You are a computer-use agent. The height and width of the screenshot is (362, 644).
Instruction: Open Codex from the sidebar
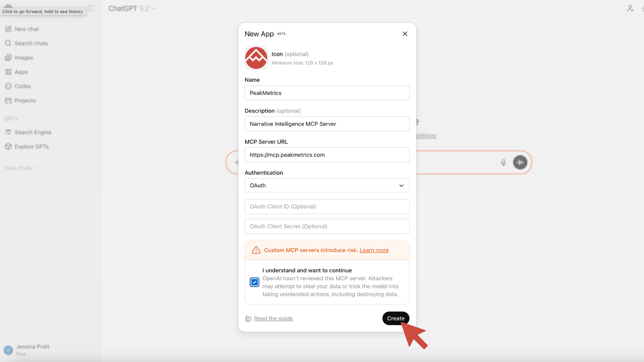[x=23, y=86]
